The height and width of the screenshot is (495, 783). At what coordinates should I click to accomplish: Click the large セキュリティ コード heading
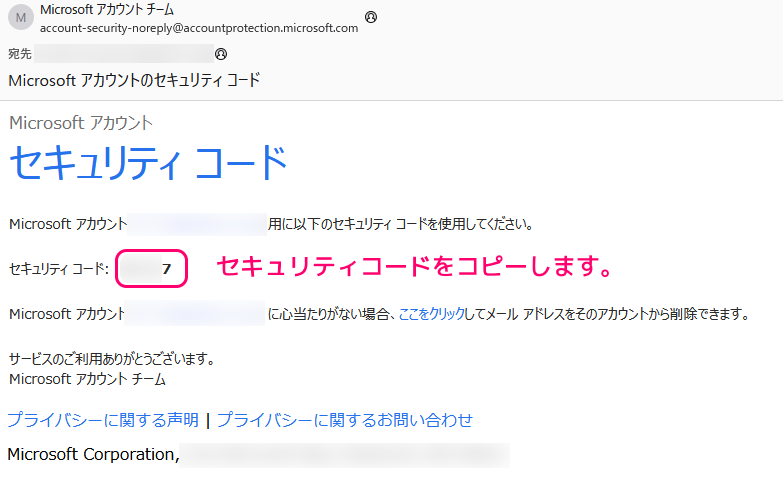148,162
